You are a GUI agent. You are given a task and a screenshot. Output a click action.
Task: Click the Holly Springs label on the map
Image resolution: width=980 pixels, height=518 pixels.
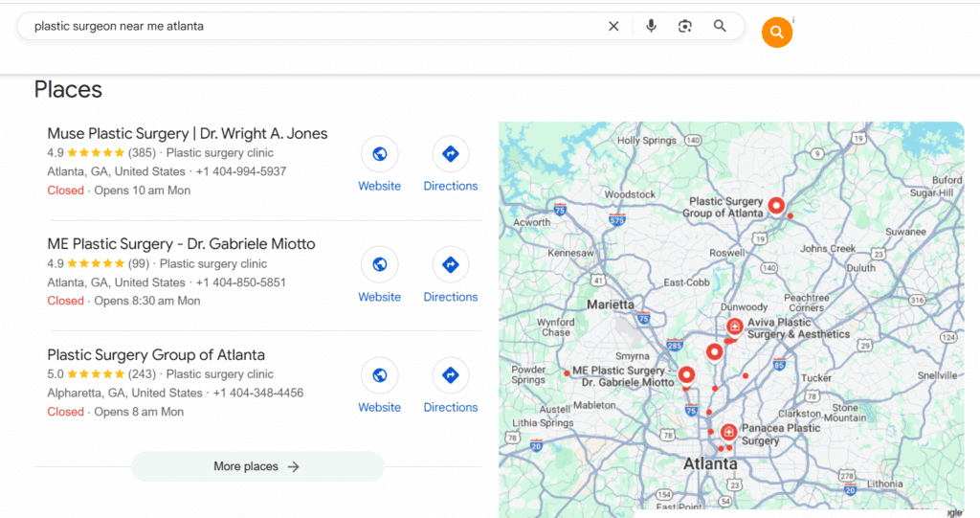pos(647,140)
